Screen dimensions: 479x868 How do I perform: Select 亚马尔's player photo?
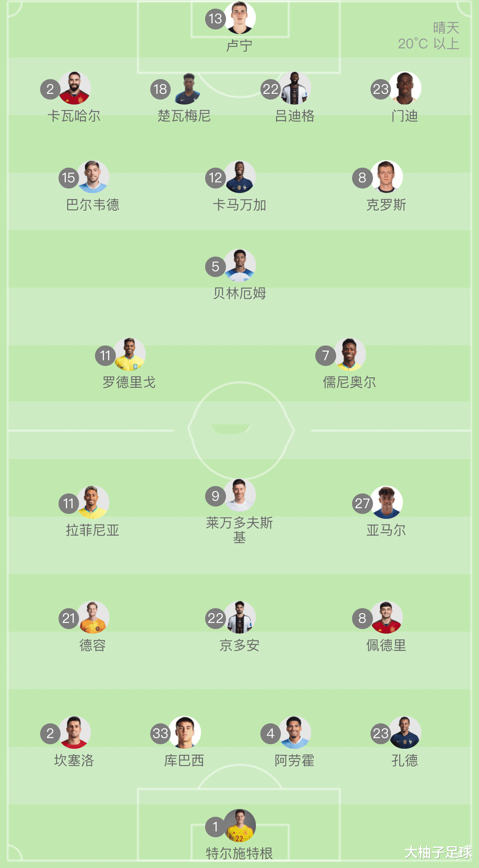click(386, 502)
